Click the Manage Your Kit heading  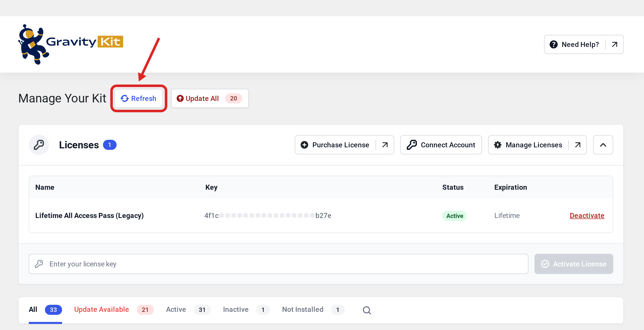62,98
